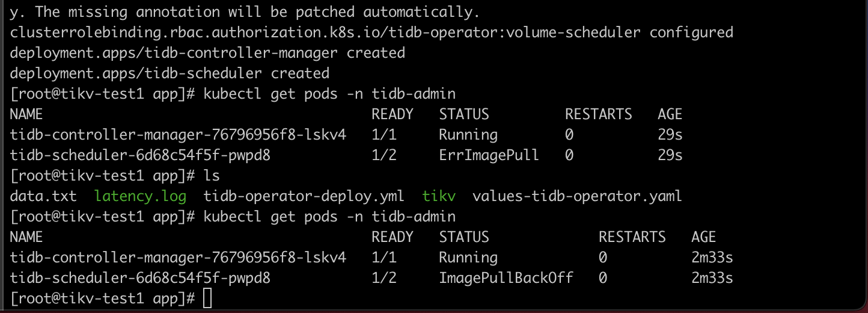Click the green latency.log file name
Viewport: 868px width, 313px height.
coord(141,196)
